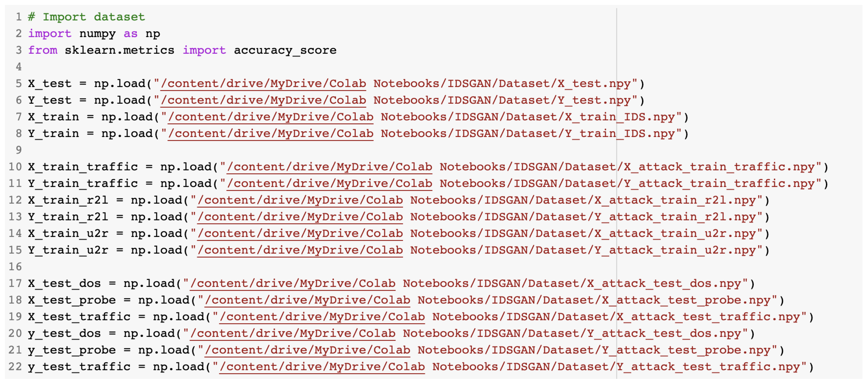Click the '# Import dataset' comment
The width and height of the screenshot is (868, 382).
coord(86,17)
